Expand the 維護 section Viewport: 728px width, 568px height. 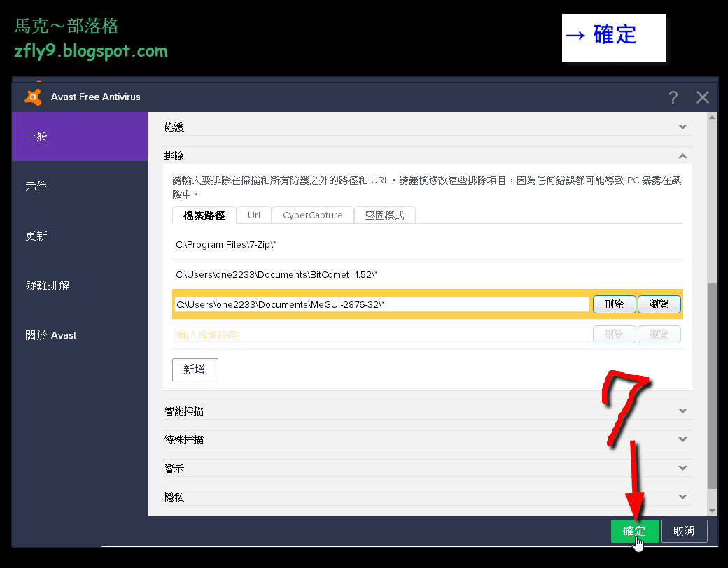pyautogui.click(x=428, y=127)
